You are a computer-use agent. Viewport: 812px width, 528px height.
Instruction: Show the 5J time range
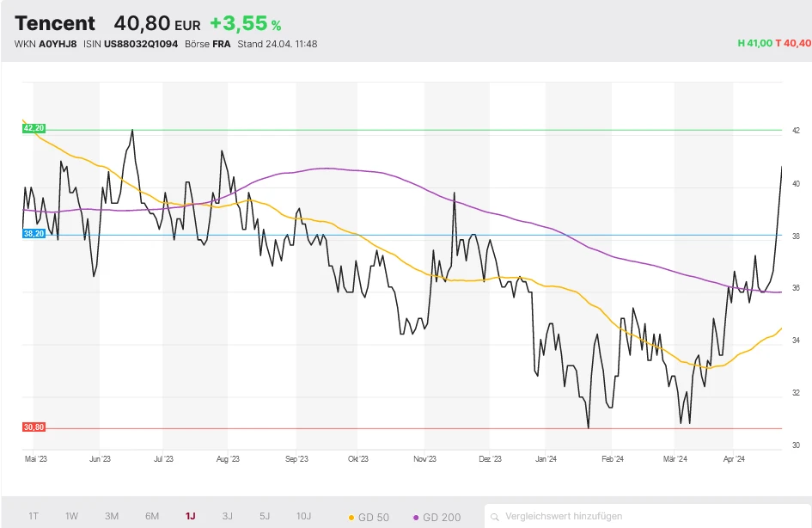(265, 516)
